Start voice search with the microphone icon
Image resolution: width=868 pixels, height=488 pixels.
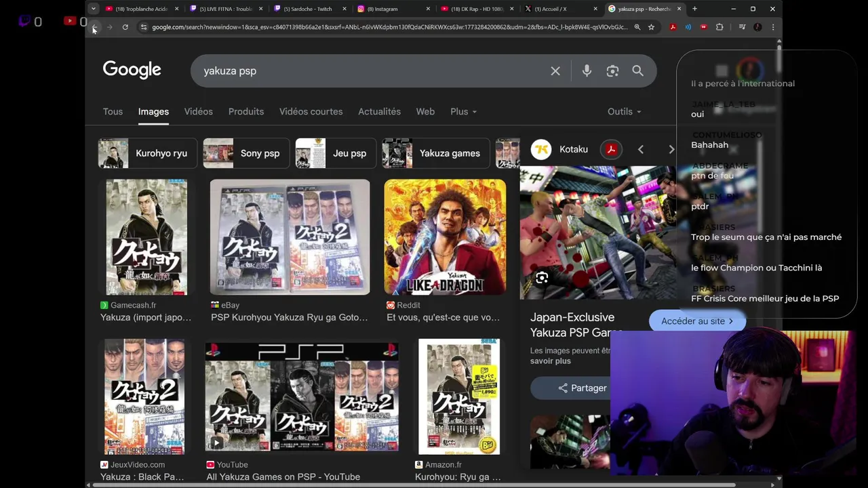click(587, 70)
